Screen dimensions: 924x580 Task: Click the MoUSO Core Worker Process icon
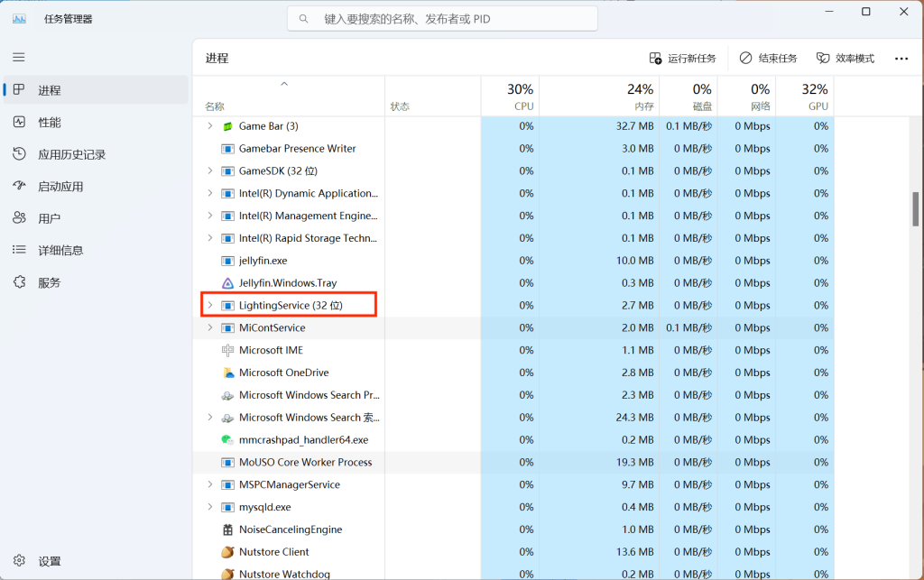(227, 462)
